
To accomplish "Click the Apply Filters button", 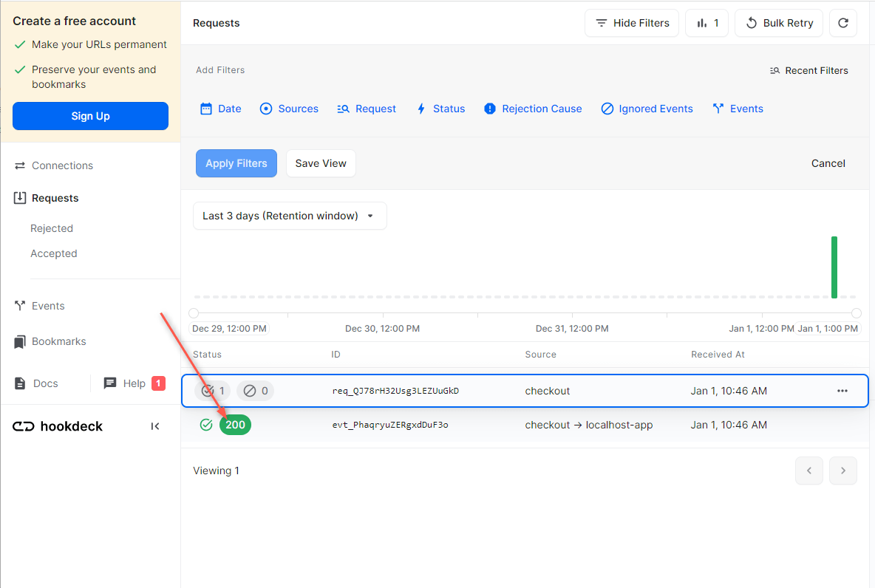I will point(236,163).
